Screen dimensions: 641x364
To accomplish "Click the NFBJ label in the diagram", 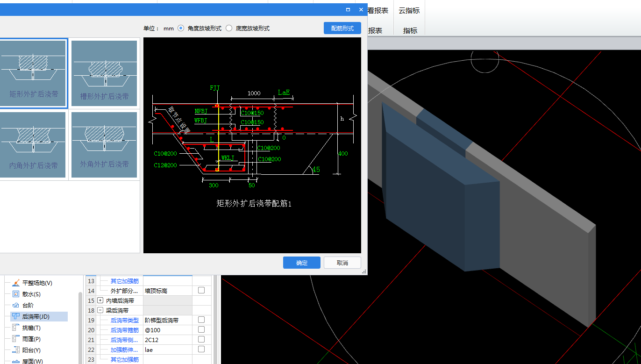I will pos(201,111).
